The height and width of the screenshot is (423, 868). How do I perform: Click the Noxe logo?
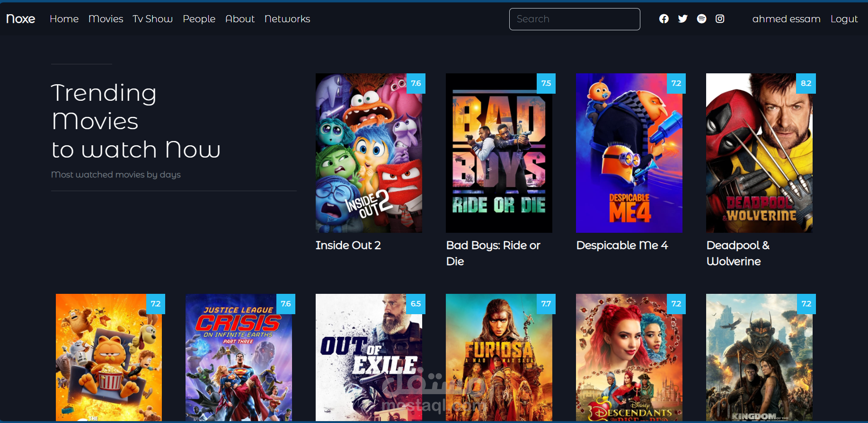21,19
